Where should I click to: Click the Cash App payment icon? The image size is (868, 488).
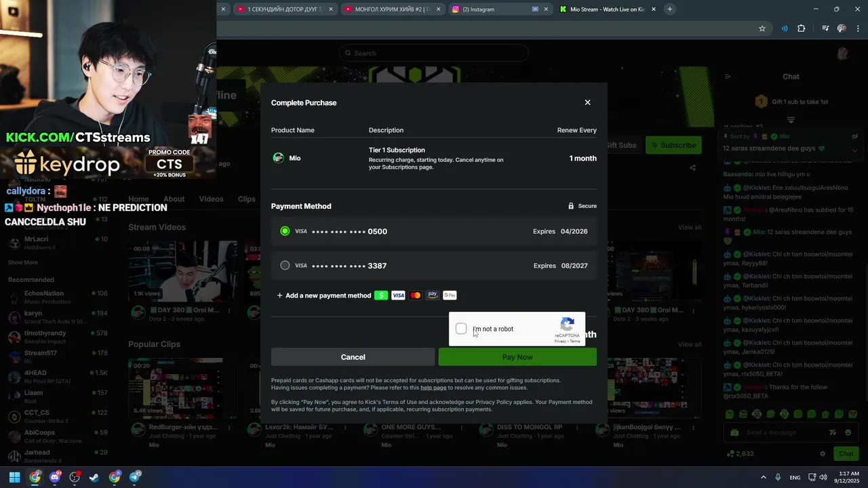(x=381, y=296)
